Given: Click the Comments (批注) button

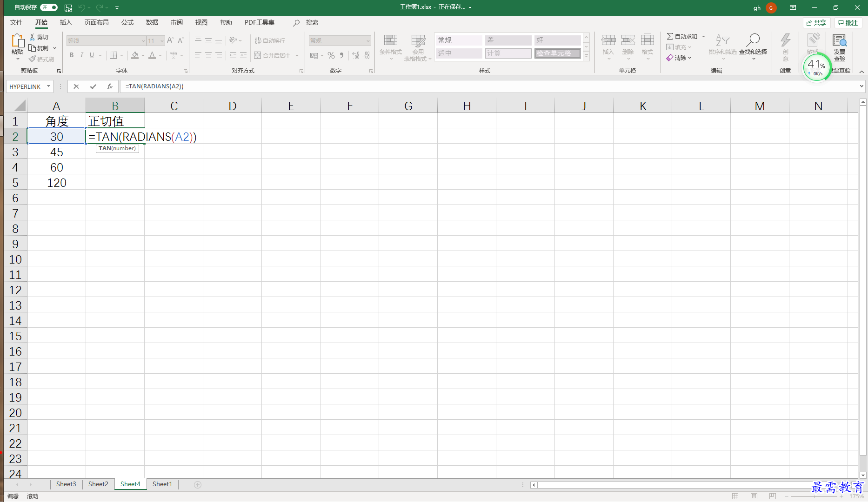Looking at the screenshot, I should 848,23.
